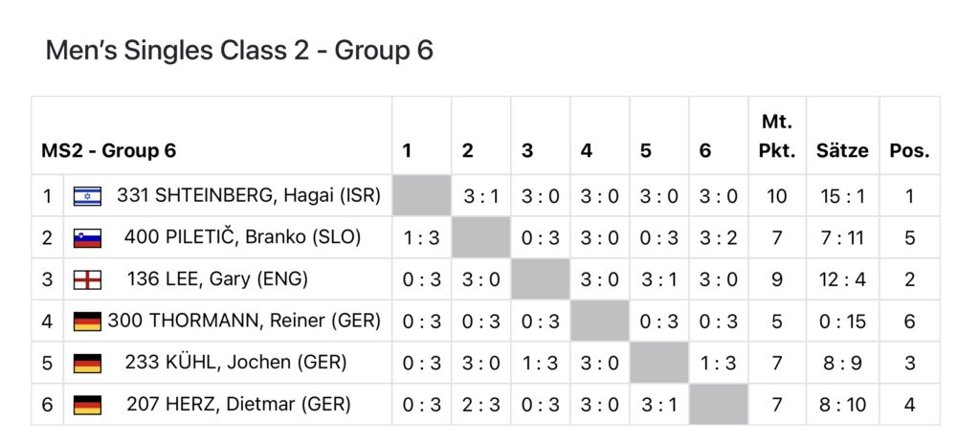
Task: Click the page title 'Men's Singles Class 2 - Group 6'
Action: coord(239,51)
